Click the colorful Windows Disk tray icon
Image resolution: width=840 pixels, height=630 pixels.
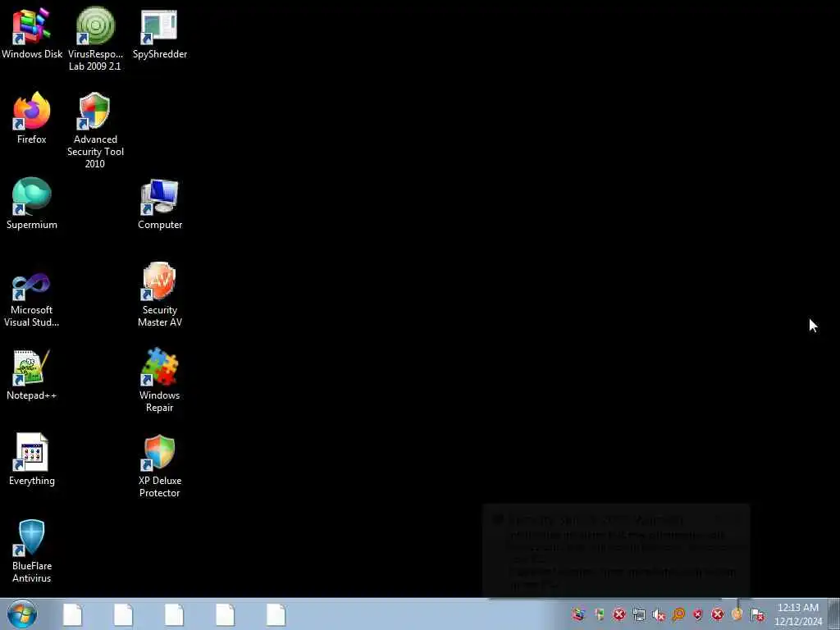pyautogui.click(x=578, y=614)
